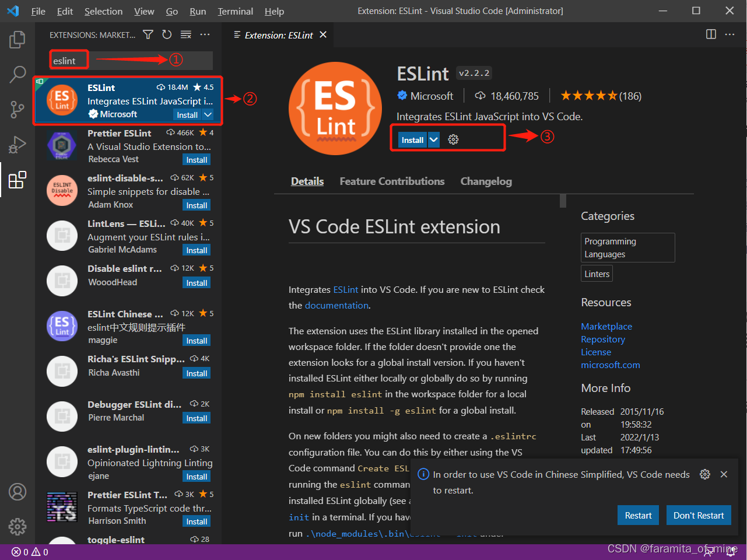Open ESLint extension manage gear

(453, 139)
